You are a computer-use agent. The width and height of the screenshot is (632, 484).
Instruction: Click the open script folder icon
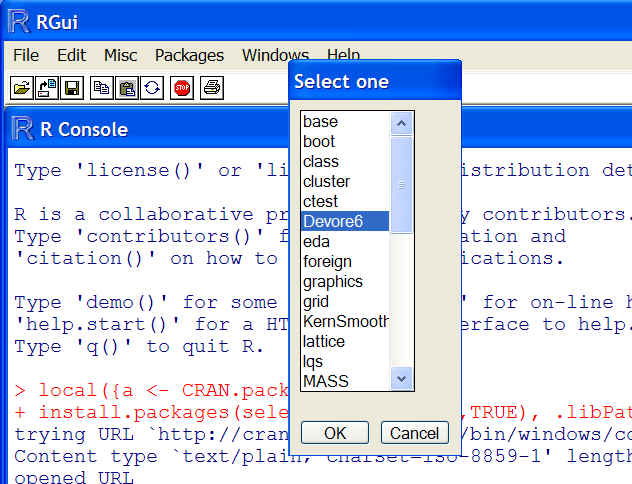[22, 87]
